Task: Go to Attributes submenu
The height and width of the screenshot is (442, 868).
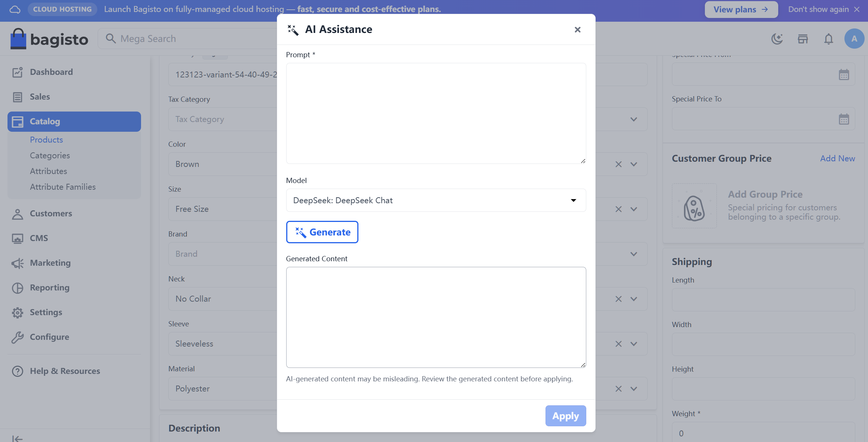Action: point(48,171)
